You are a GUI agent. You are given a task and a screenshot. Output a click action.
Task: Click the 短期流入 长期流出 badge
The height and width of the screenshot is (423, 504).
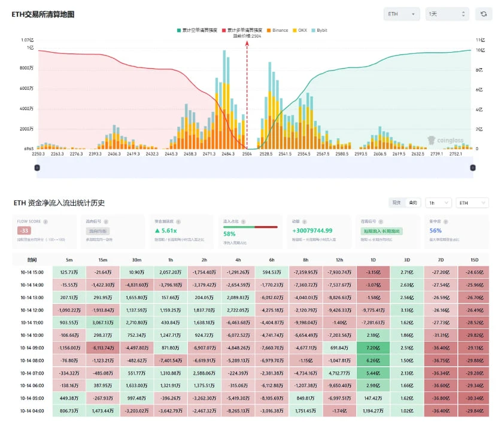(381, 231)
